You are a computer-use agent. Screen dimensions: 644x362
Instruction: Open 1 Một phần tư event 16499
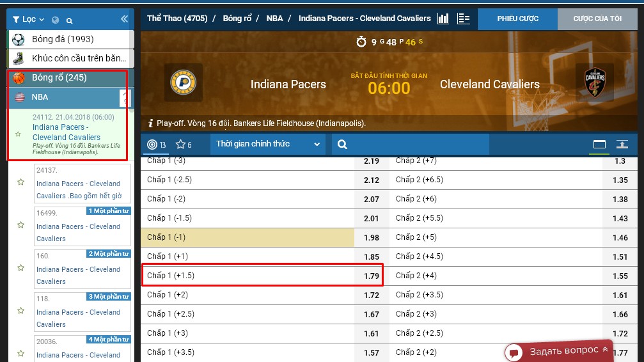click(82, 226)
